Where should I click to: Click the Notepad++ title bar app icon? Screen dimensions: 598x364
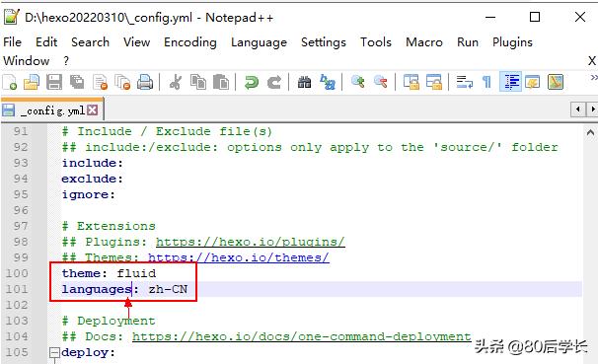click(x=11, y=17)
